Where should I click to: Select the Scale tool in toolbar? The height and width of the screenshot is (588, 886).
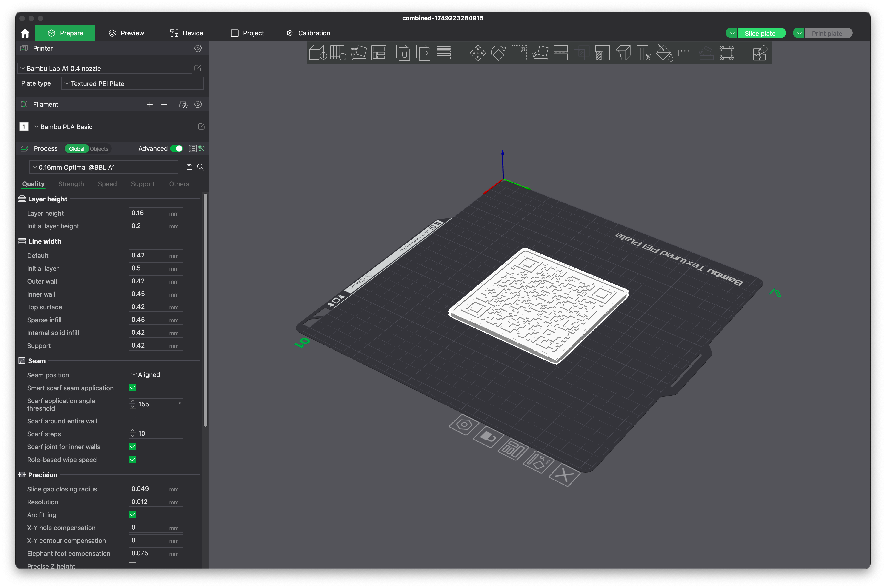click(519, 53)
